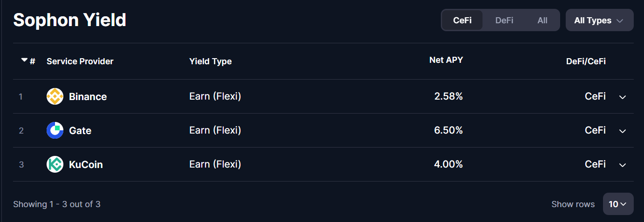644x222 pixels.
Task: Expand the KuCoin row chevron
Action: pyautogui.click(x=623, y=165)
